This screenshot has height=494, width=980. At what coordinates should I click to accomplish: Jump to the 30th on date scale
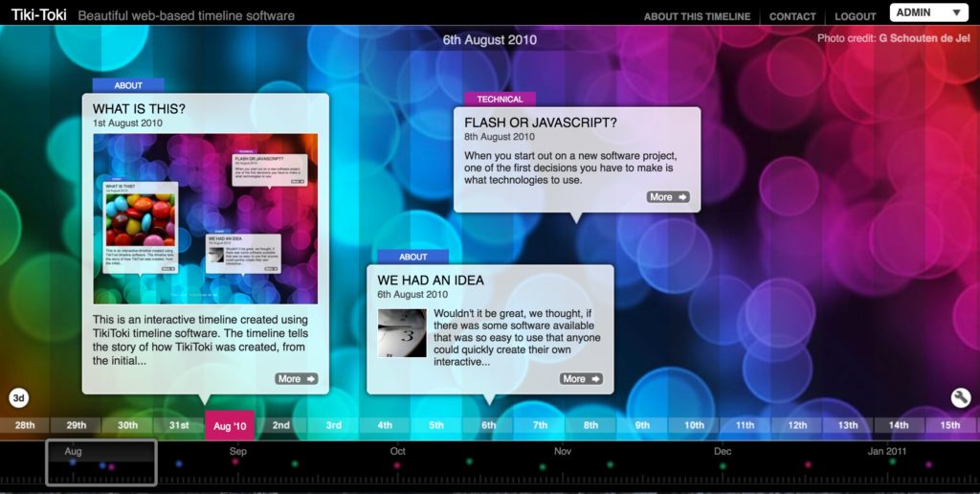click(x=127, y=425)
